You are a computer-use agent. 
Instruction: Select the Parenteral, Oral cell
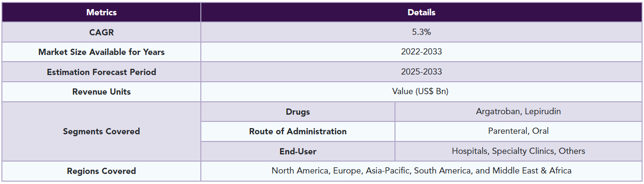point(519,131)
